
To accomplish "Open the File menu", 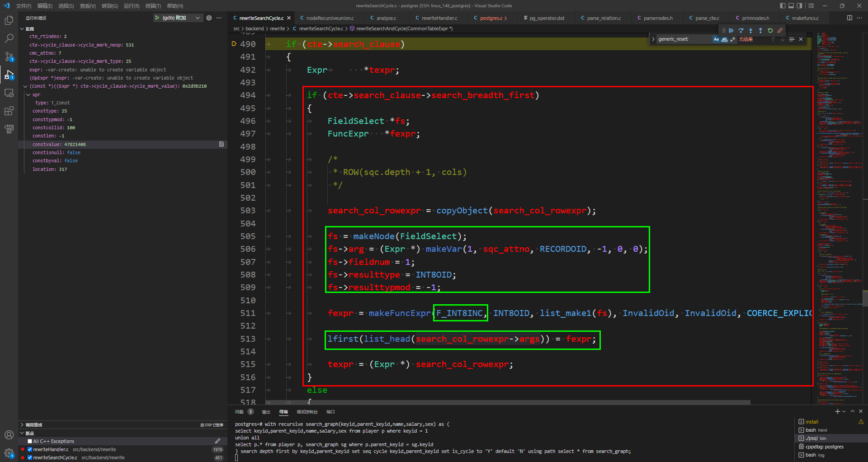I will (x=24, y=6).
